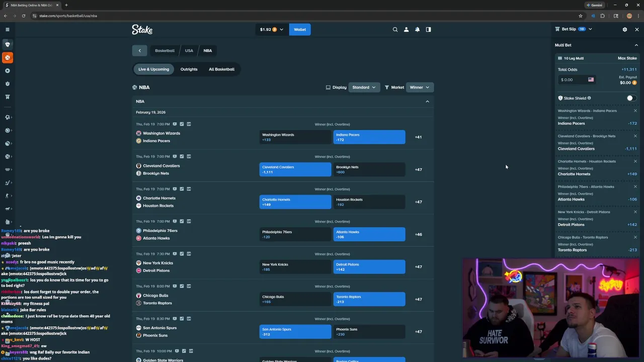Open Gemini button in Chrome title bar
Viewport: 644px width, 362px height.
coord(594,5)
